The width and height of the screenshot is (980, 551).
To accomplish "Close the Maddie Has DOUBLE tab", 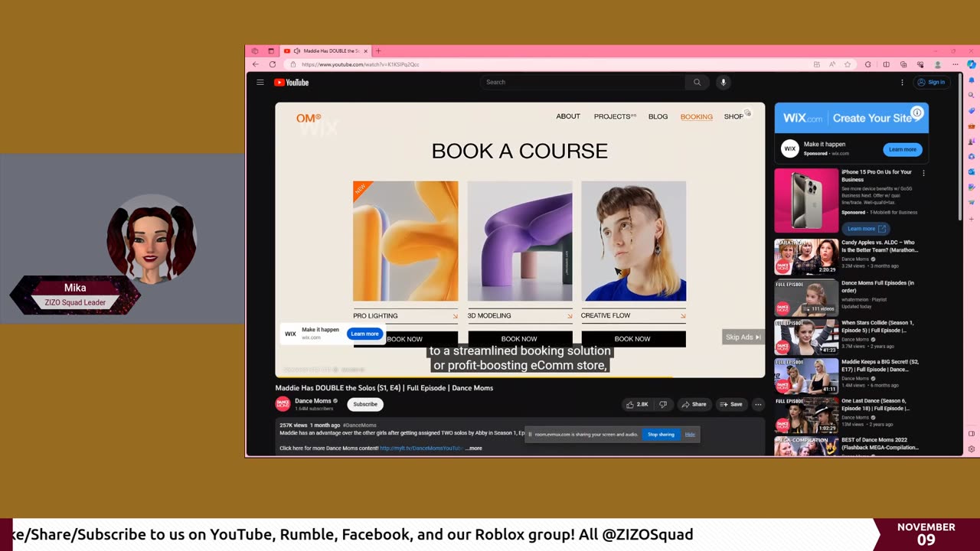I will [x=365, y=51].
